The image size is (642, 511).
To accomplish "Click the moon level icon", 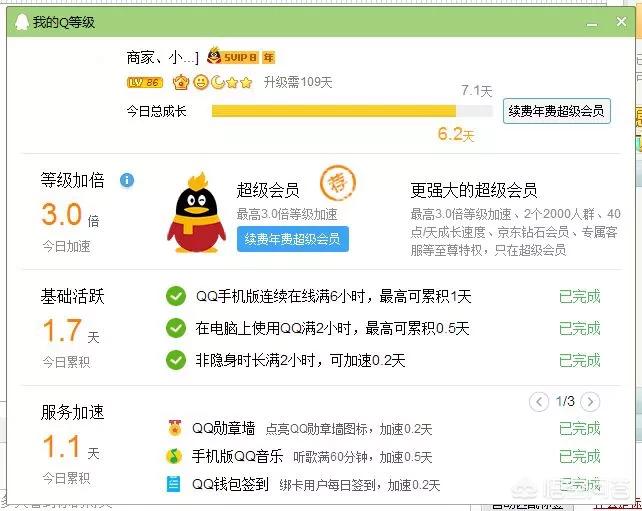I will (218, 82).
